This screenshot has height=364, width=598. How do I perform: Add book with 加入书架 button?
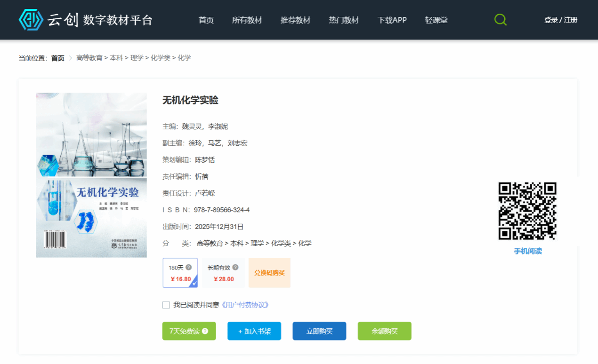tap(254, 331)
